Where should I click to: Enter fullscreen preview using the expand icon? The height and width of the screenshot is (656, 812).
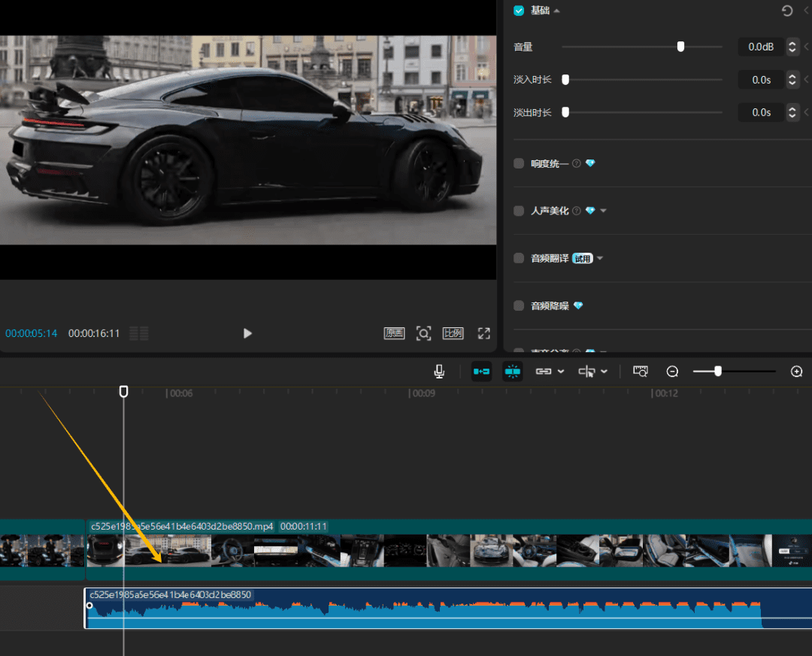483,333
